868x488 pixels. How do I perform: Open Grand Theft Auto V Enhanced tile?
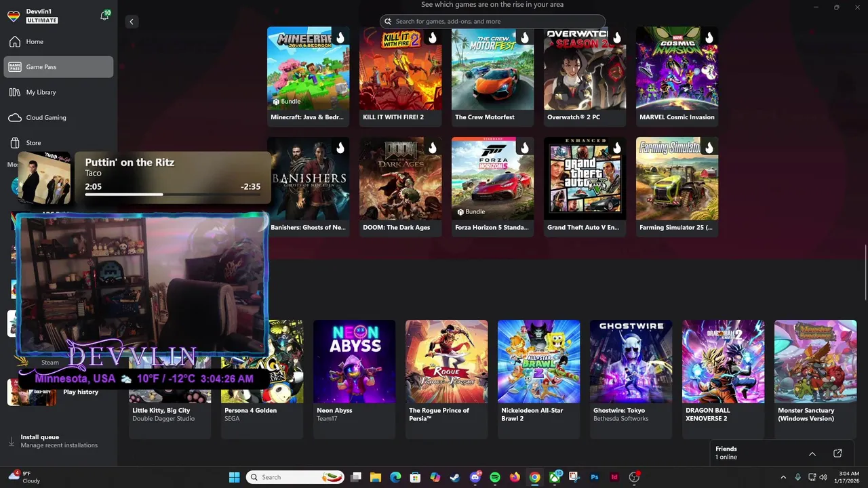585,186
